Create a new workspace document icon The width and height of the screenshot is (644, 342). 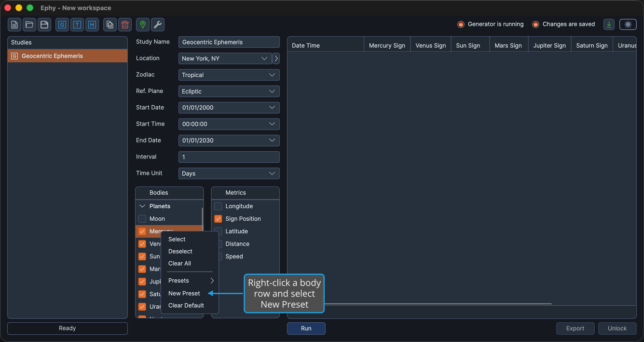14,25
